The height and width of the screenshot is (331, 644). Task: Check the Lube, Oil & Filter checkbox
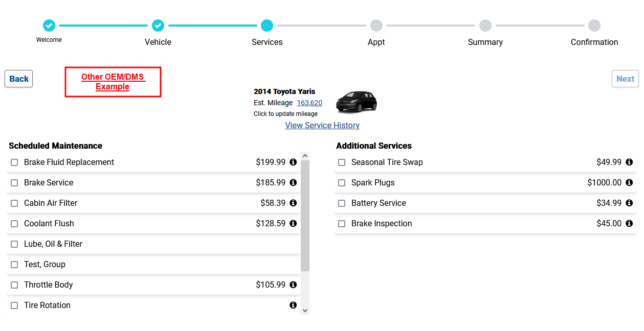click(x=14, y=244)
